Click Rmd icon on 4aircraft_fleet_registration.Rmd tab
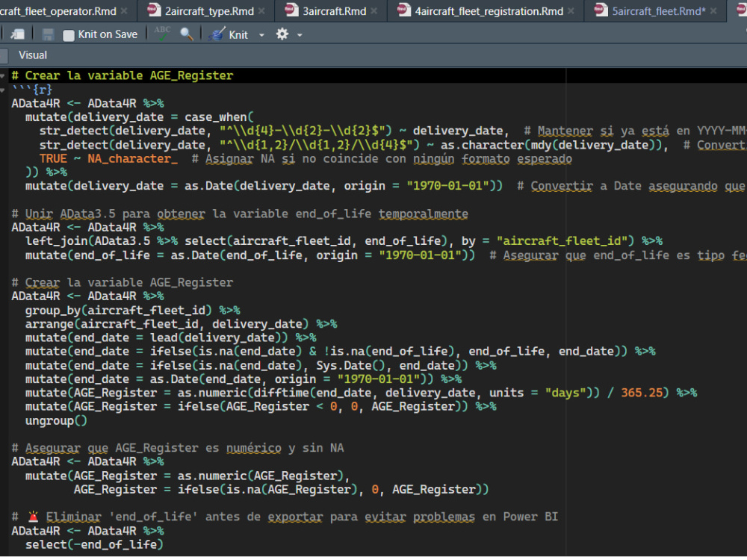 pyautogui.click(x=403, y=10)
